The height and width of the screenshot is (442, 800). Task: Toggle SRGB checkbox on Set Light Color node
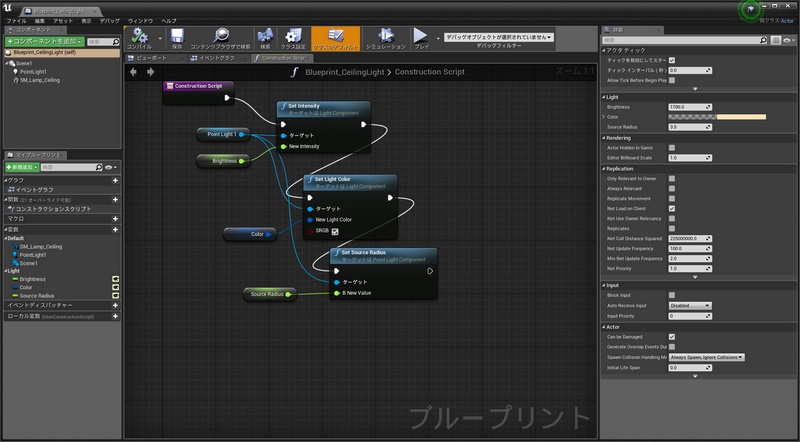[x=335, y=231]
